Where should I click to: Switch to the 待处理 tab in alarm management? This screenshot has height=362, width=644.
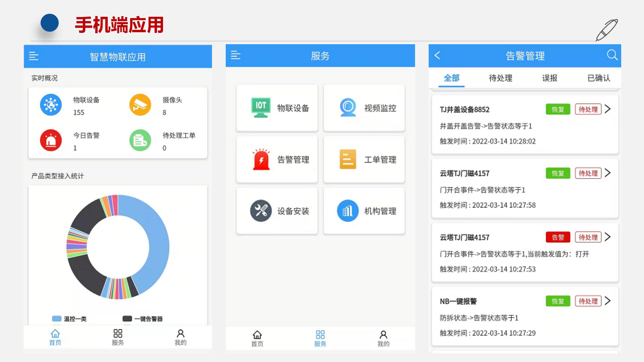[x=500, y=78]
